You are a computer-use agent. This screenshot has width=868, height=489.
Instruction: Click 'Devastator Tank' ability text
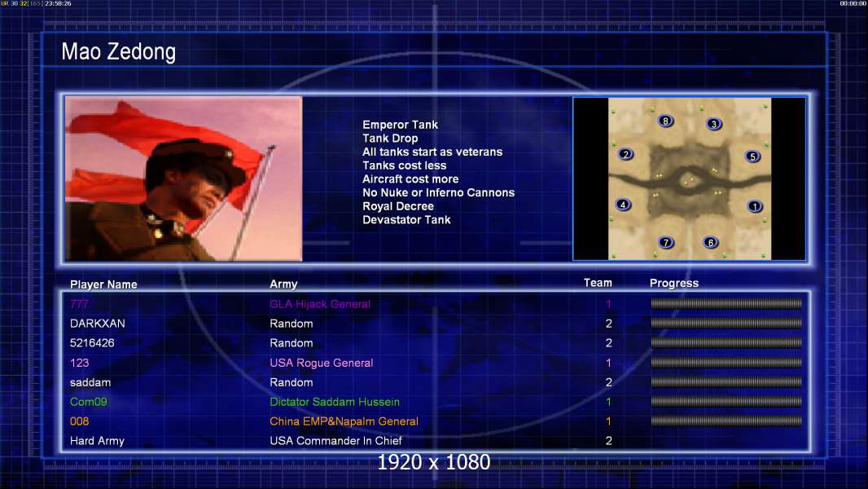coord(406,220)
